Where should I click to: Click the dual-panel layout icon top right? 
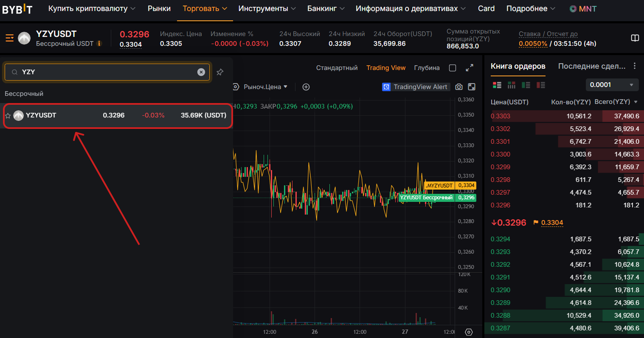tap(635, 38)
